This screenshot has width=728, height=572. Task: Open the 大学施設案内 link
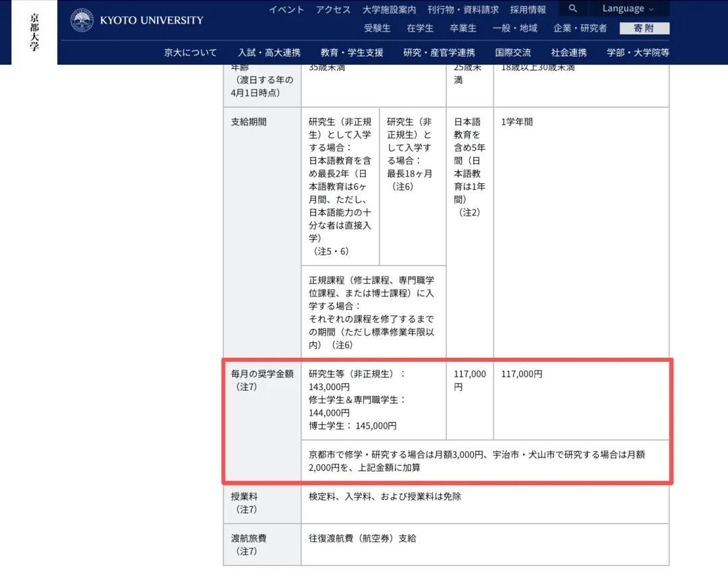[x=389, y=9]
